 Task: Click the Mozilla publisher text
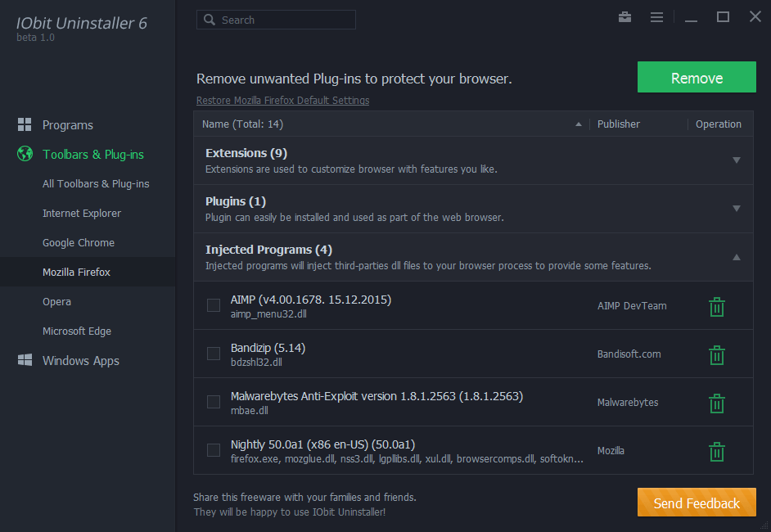[x=611, y=450]
